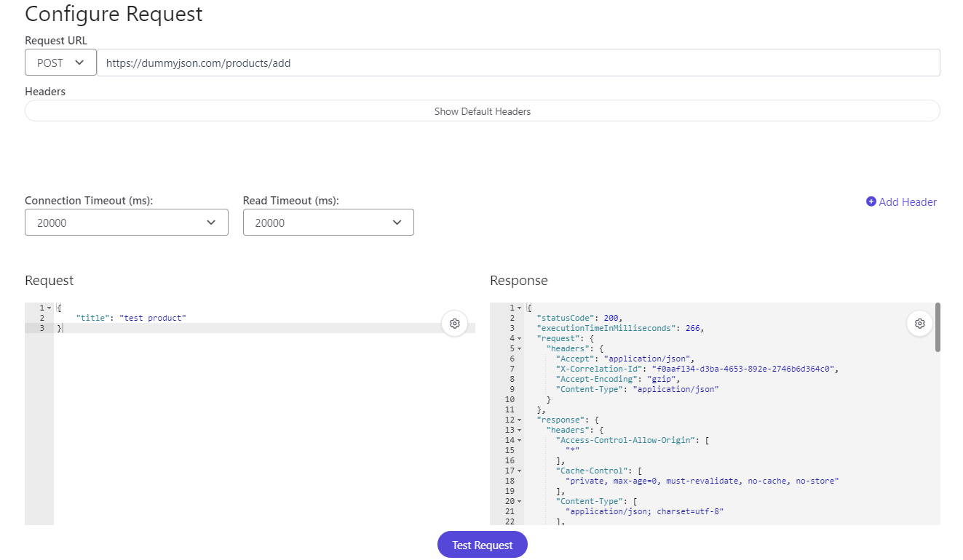Click the request "Content-Type" line 9
This screenshot has width=963, height=560.
click(637, 390)
